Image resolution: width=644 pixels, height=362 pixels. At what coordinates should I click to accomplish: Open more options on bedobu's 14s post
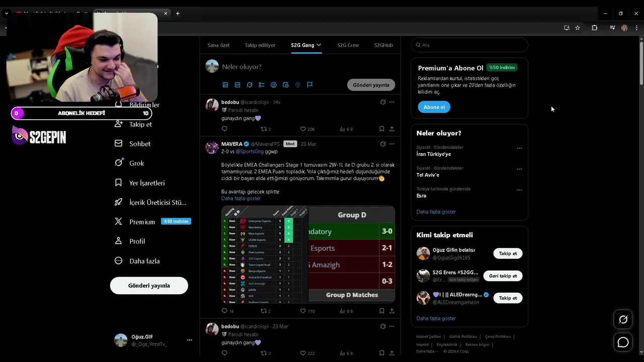[x=392, y=102]
